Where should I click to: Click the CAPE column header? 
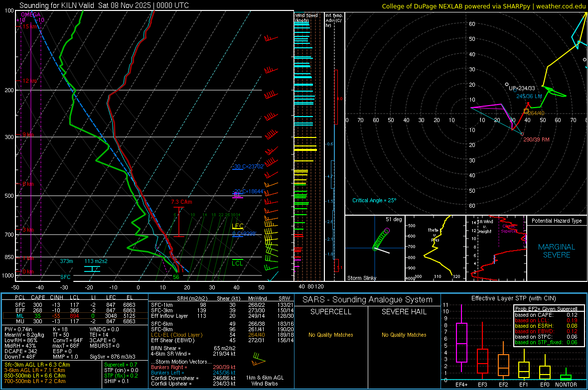(x=38, y=297)
